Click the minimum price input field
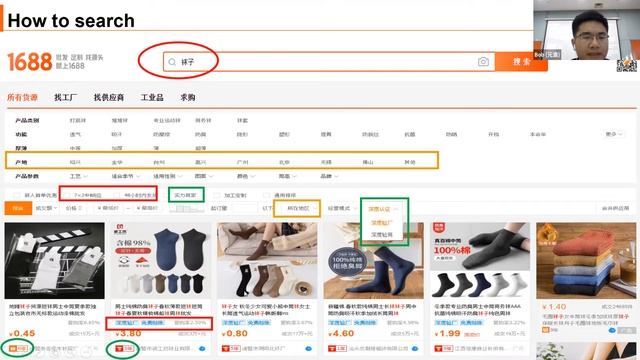 point(108,209)
